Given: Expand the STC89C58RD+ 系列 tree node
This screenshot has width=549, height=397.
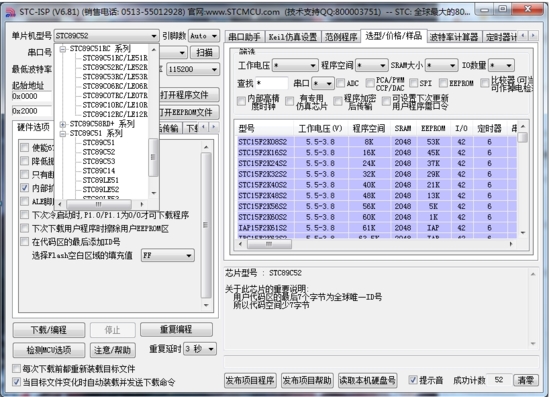Looking at the screenshot, I should [63, 124].
